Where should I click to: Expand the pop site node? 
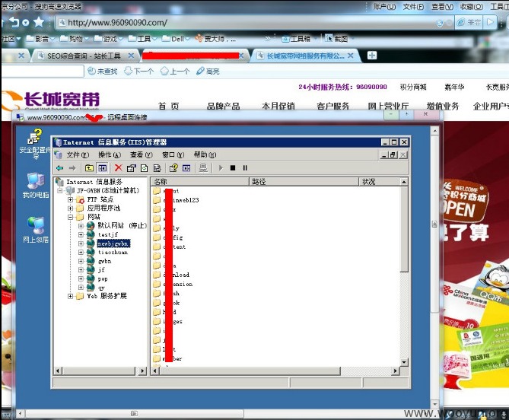[81, 278]
